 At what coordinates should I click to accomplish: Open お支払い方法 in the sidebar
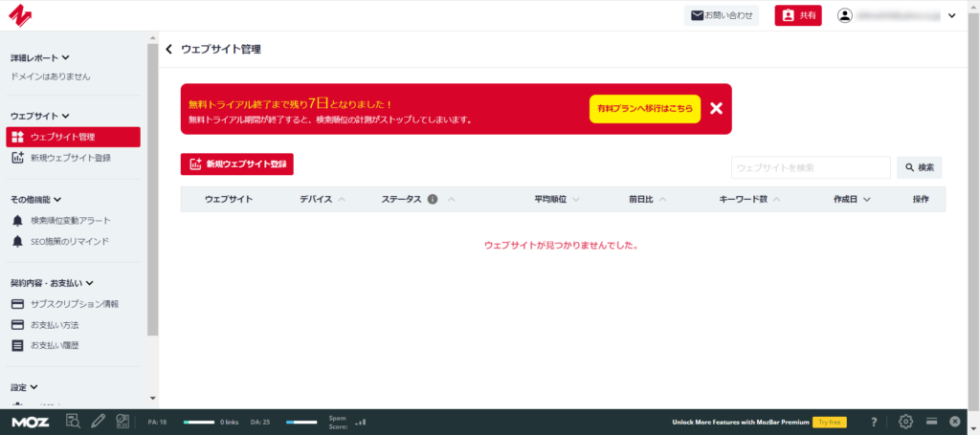[x=55, y=324]
